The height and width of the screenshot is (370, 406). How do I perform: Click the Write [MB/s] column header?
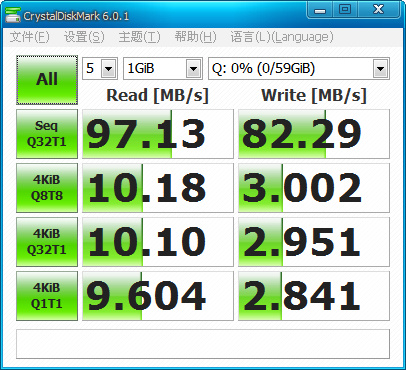(x=314, y=95)
